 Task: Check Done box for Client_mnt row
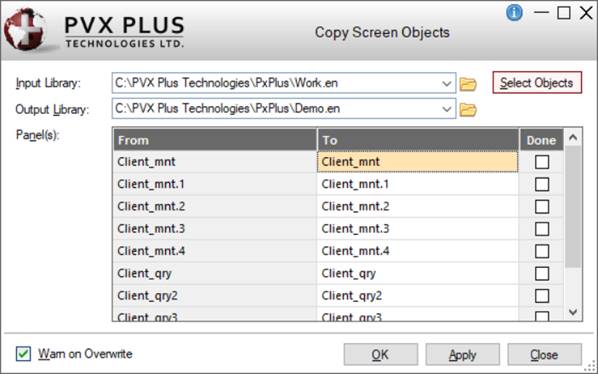click(x=542, y=162)
